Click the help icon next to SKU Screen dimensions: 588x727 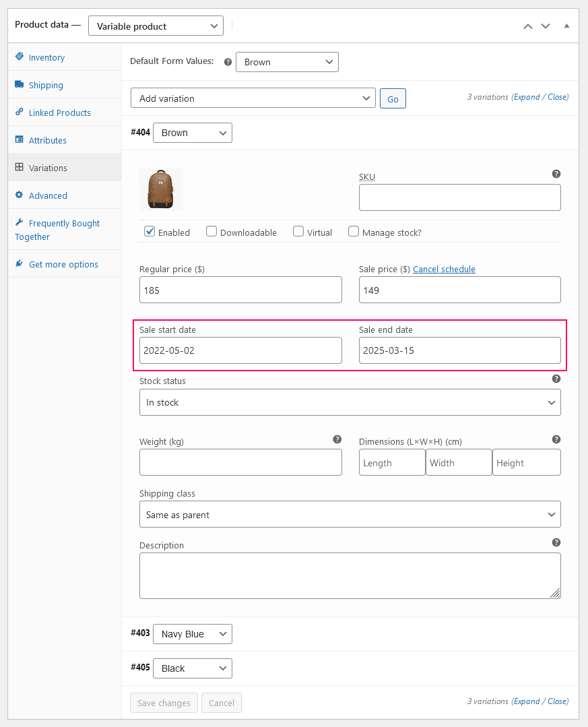[x=556, y=174]
